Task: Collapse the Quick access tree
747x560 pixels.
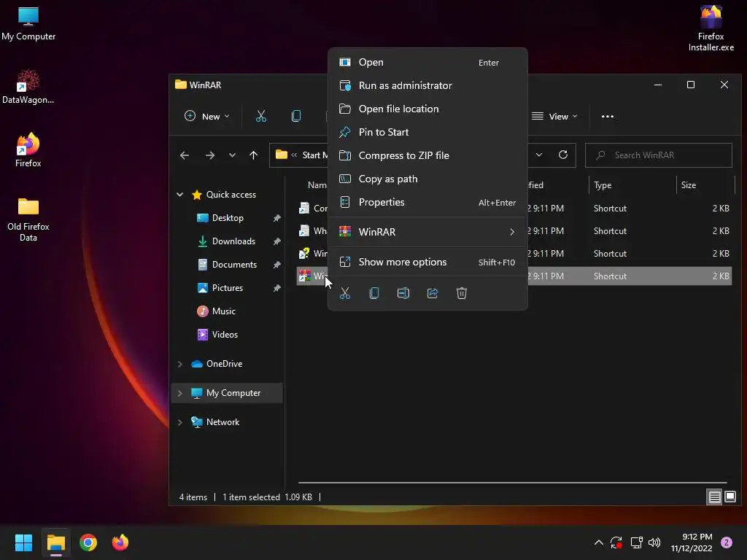Action: (x=180, y=194)
